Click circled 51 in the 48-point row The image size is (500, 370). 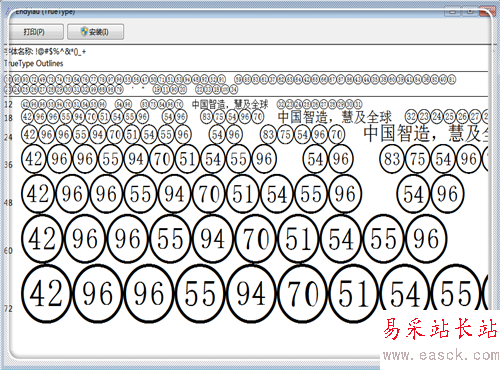243,194
